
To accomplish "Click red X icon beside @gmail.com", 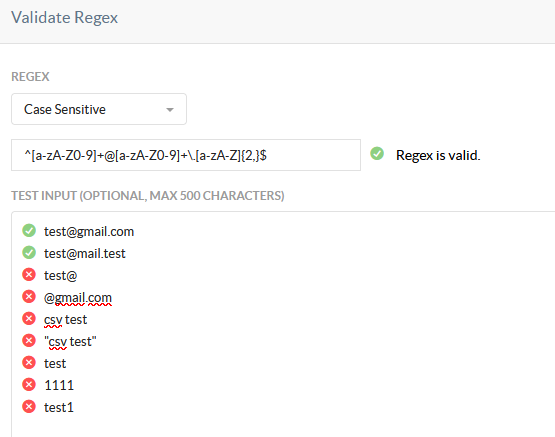I will [x=29, y=297].
